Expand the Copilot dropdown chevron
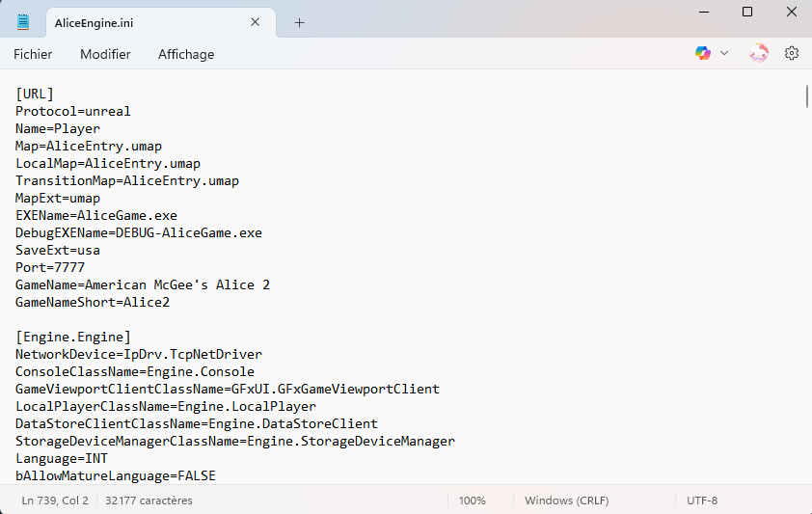812x514 pixels. tap(724, 53)
